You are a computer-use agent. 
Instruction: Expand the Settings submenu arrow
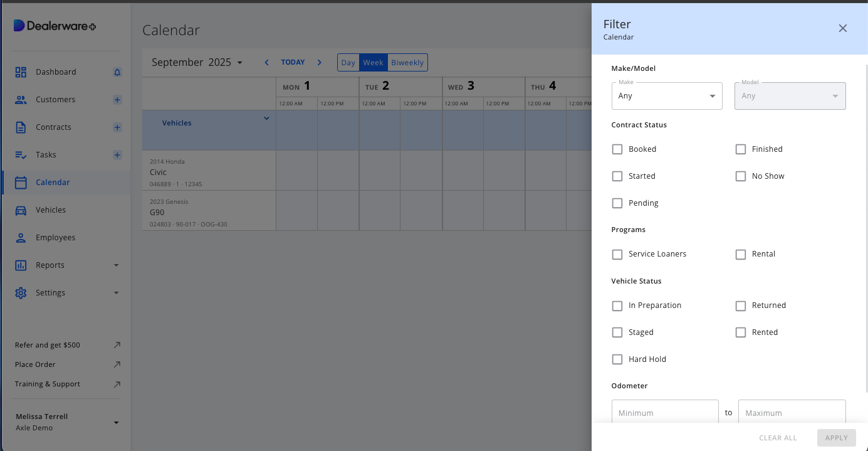click(116, 293)
